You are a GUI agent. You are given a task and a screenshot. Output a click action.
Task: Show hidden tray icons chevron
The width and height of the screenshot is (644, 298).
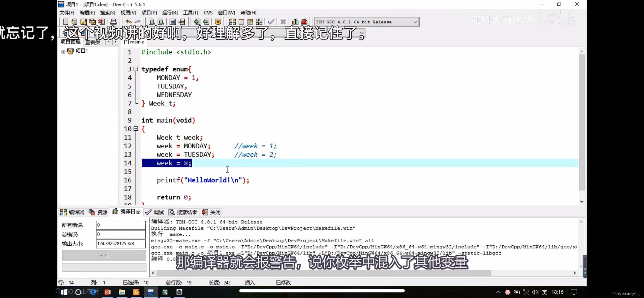[498, 292]
